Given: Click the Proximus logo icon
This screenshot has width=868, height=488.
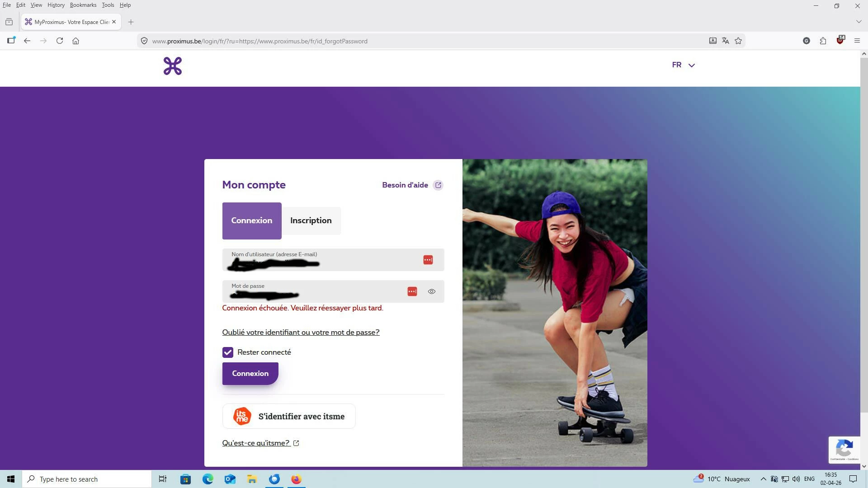Looking at the screenshot, I should click(x=172, y=66).
